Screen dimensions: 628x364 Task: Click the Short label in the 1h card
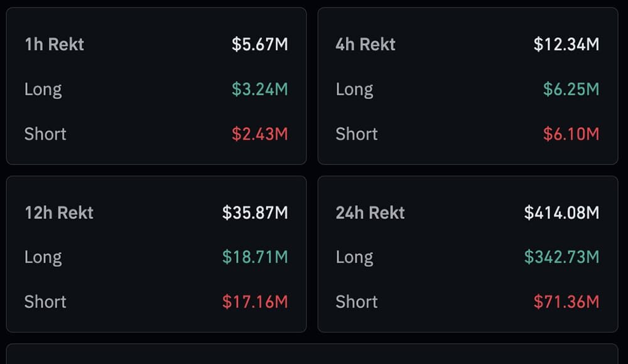pyautogui.click(x=45, y=134)
